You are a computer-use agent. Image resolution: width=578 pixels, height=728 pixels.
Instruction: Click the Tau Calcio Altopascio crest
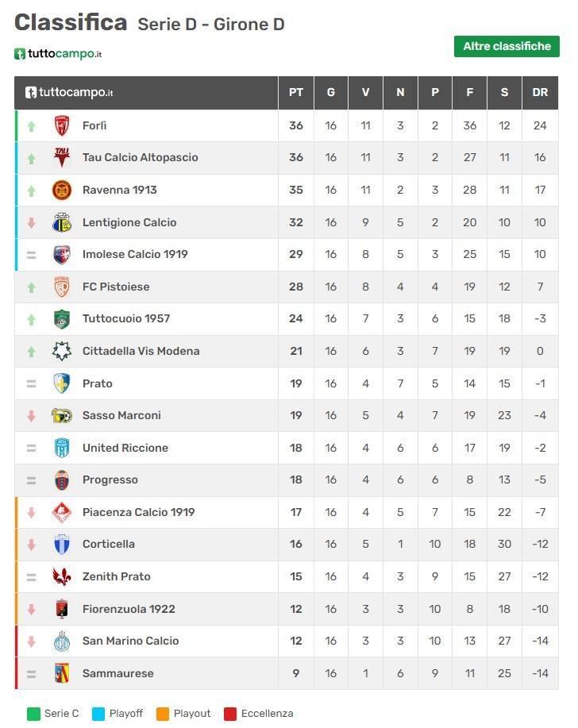(62, 157)
